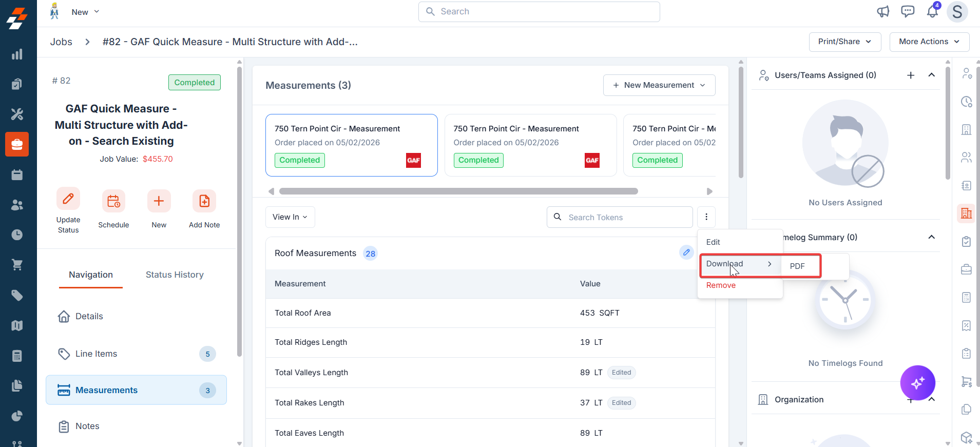Click the Edited tag on Total Rakes Length

(621, 403)
